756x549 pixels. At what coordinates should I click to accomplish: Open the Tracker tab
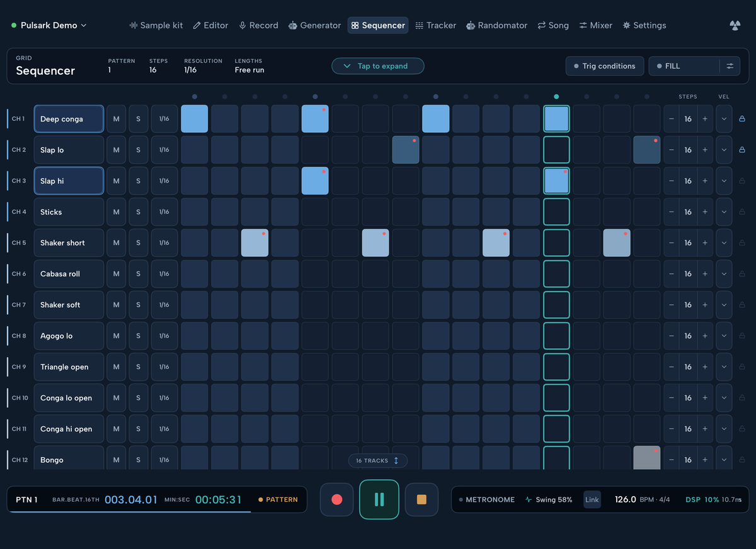[x=436, y=25]
